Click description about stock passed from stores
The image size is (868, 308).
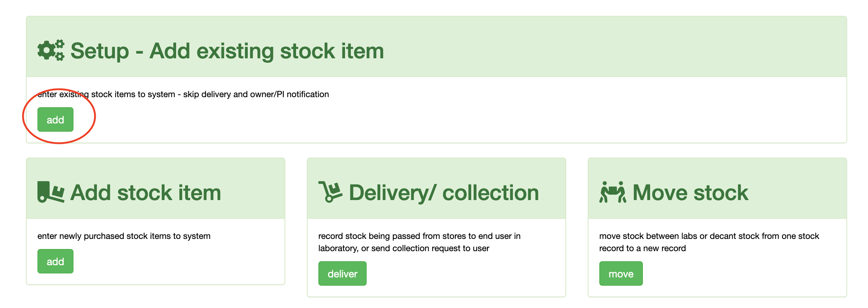point(419,242)
